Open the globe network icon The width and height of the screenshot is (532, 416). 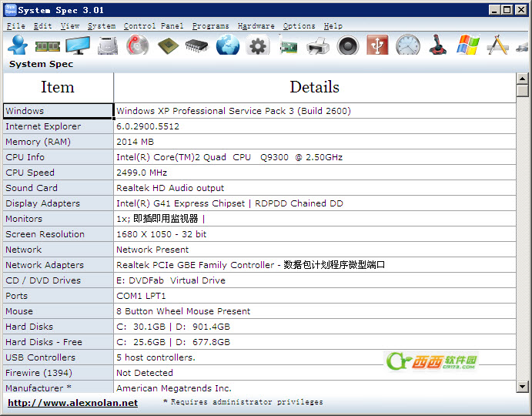[x=228, y=45]
